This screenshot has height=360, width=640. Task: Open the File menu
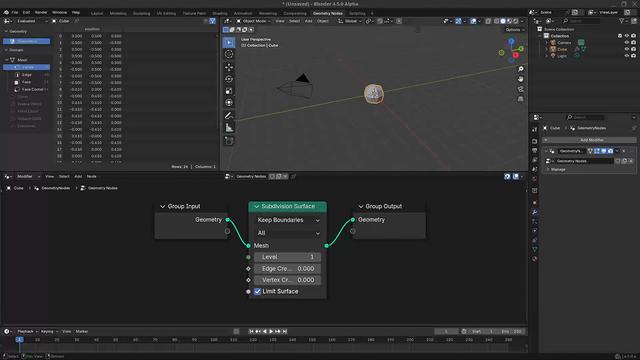point(15,12)
